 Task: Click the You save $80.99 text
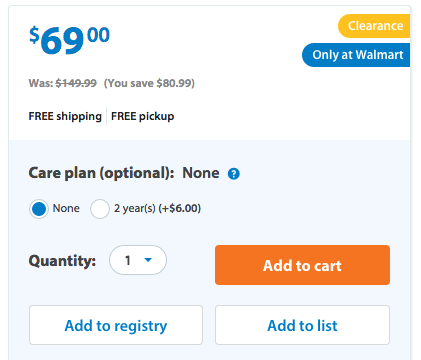click(x=149, y=83)
